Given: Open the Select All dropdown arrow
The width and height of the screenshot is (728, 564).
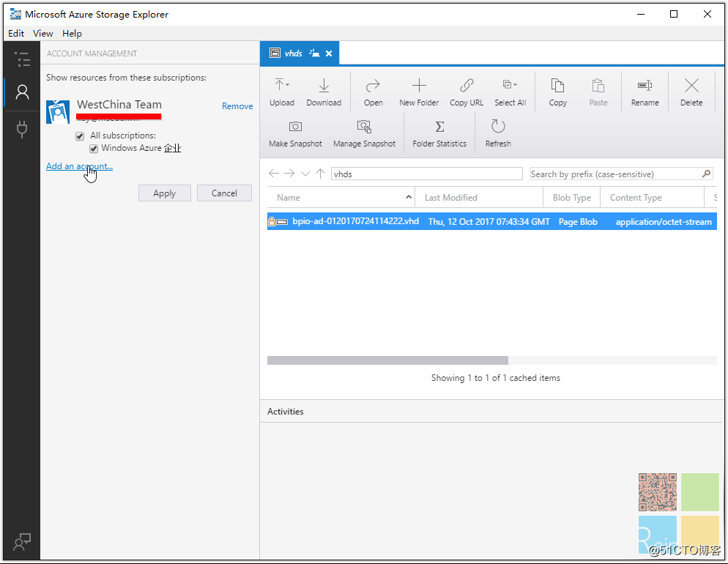Looking at the screenshot, I should [516, 85].
